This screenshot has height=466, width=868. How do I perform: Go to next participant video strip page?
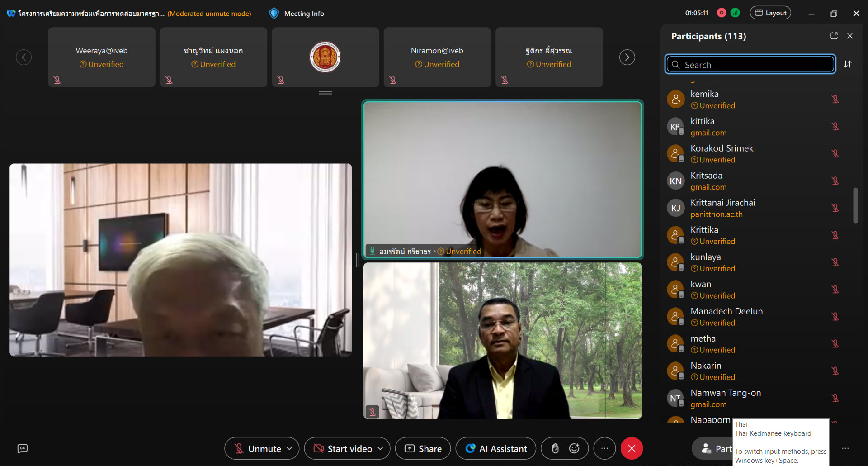click(627, 57)
